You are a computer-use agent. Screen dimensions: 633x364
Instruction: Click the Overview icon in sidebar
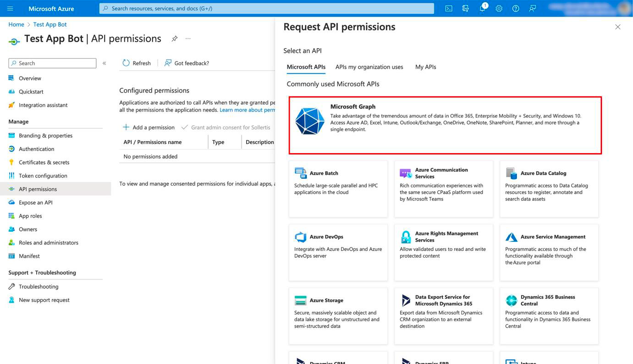tap(11, 78)
